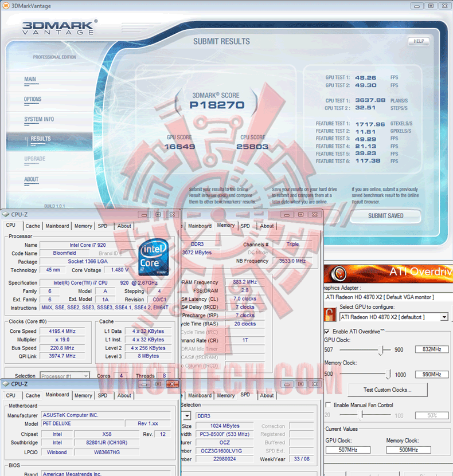Open the SPD slot selection dropdown
This screenshot has height=476, width=453.
click(187, 416)
